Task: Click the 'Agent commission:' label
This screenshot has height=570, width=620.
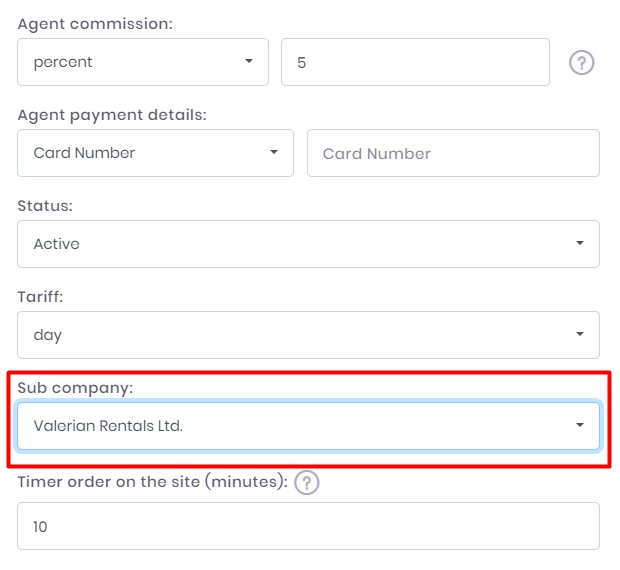Action: (x=95, y=24)
